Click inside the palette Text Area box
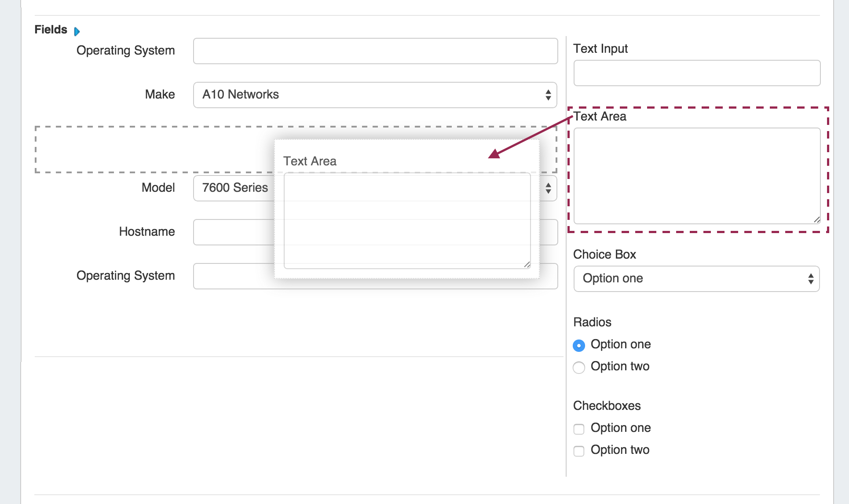Screen dimensions: 849x504 tap(696, 176)
